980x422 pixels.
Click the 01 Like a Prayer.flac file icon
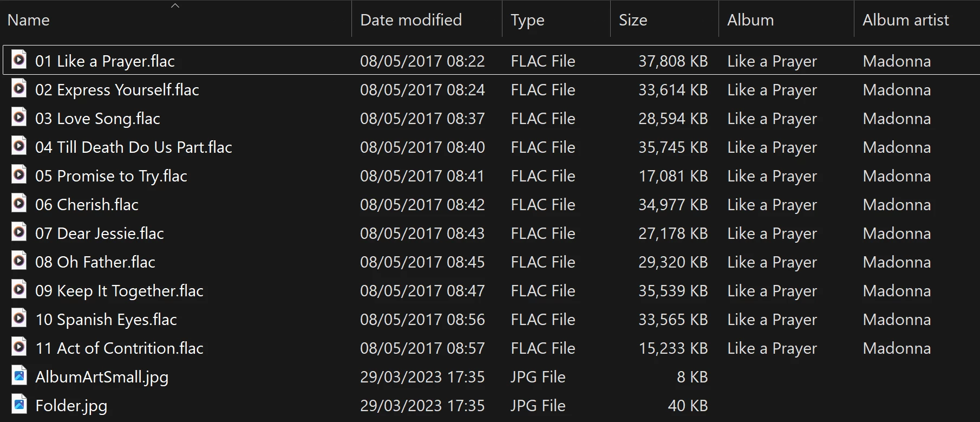pyautogui.click(x=19, y=60)
